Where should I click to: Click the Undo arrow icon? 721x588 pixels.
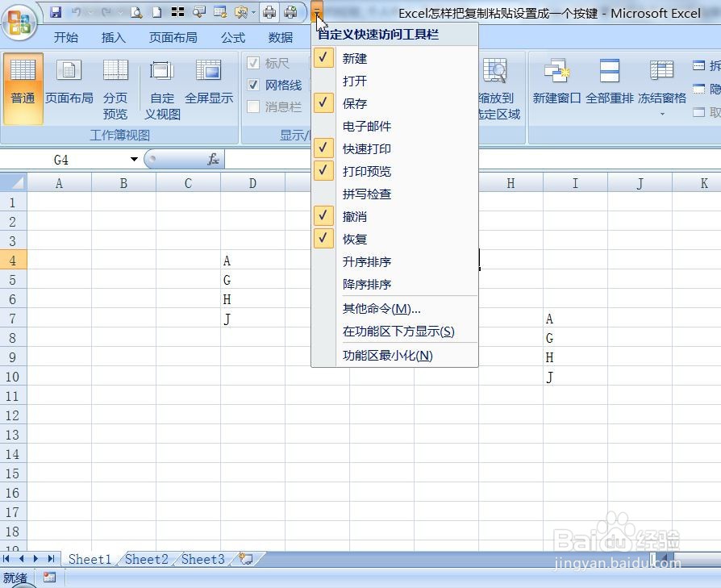[x=77, y=12]
